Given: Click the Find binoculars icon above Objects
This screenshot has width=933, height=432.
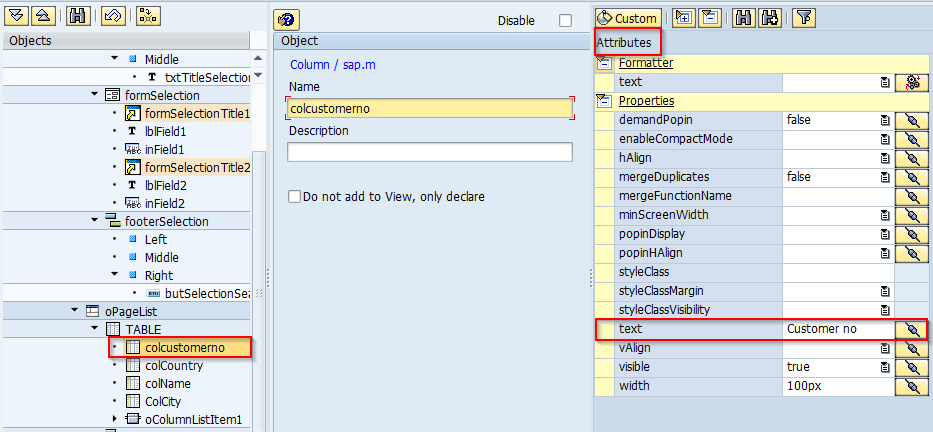Looking at the screenshot, I should click(78, 16).
